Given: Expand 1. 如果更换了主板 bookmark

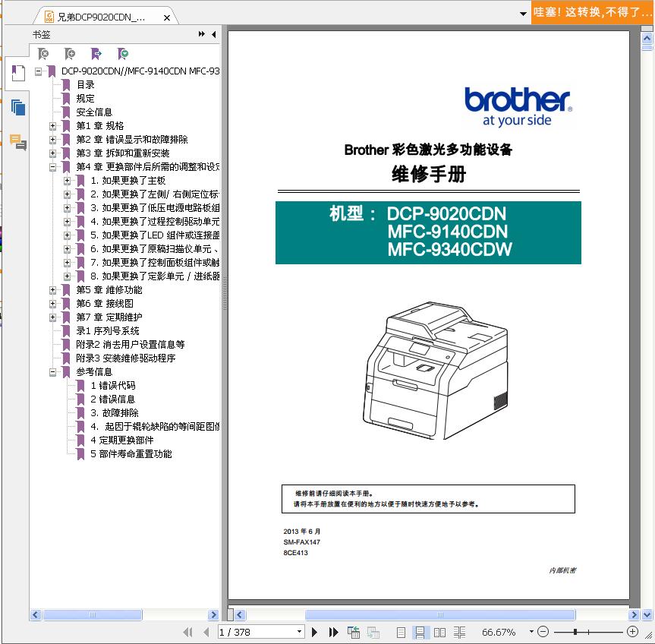Looking at the screenshot, I should pos(67,181).
